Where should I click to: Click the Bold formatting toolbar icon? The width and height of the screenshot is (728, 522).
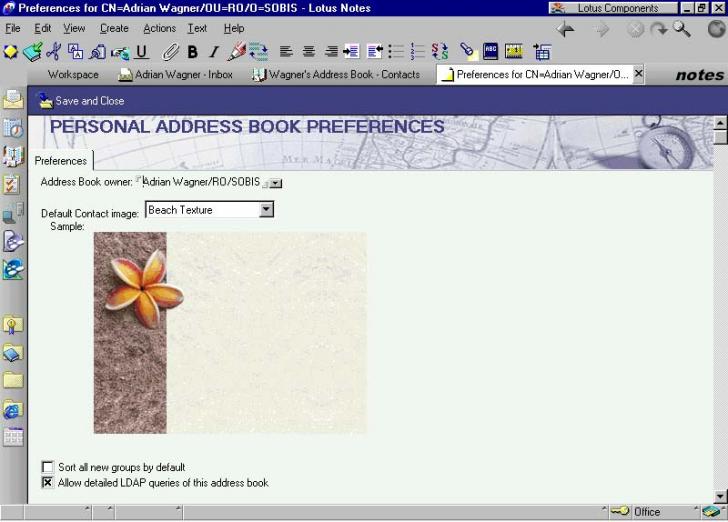(x=192, y=51)
